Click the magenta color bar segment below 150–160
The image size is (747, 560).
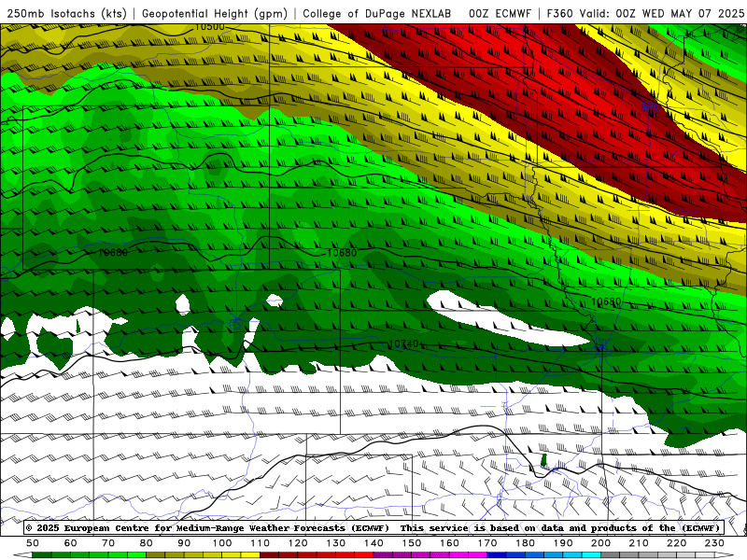tap(430, 555)
